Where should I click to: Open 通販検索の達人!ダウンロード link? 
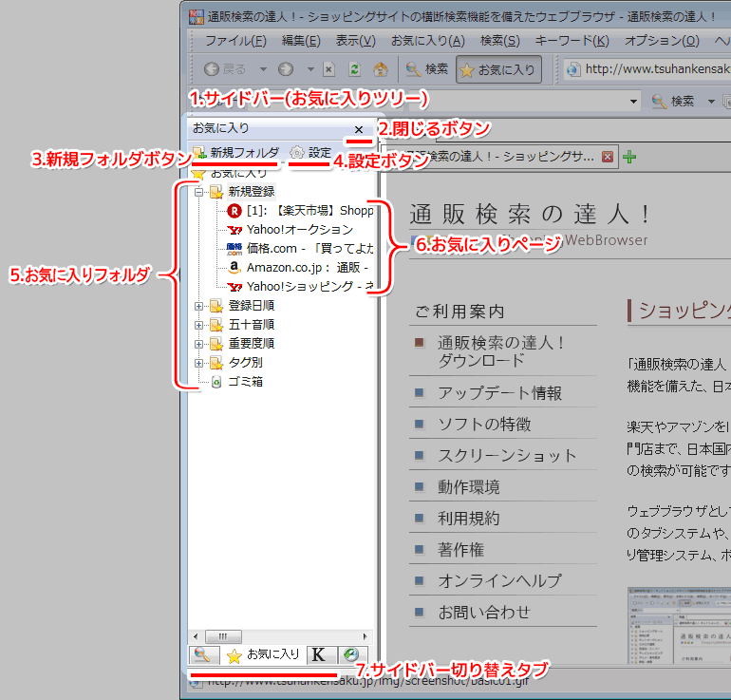coord(501,351)
